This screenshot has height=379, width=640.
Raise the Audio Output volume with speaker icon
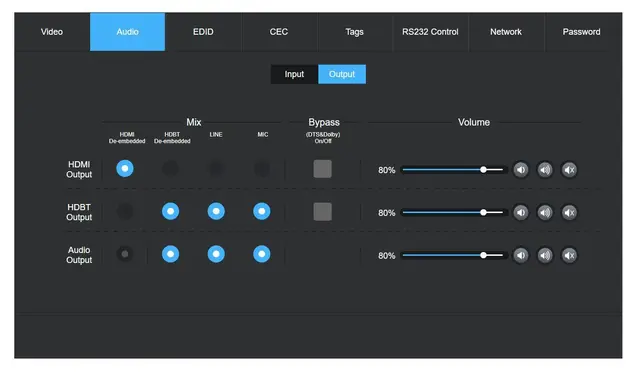[x=545, y=255]
